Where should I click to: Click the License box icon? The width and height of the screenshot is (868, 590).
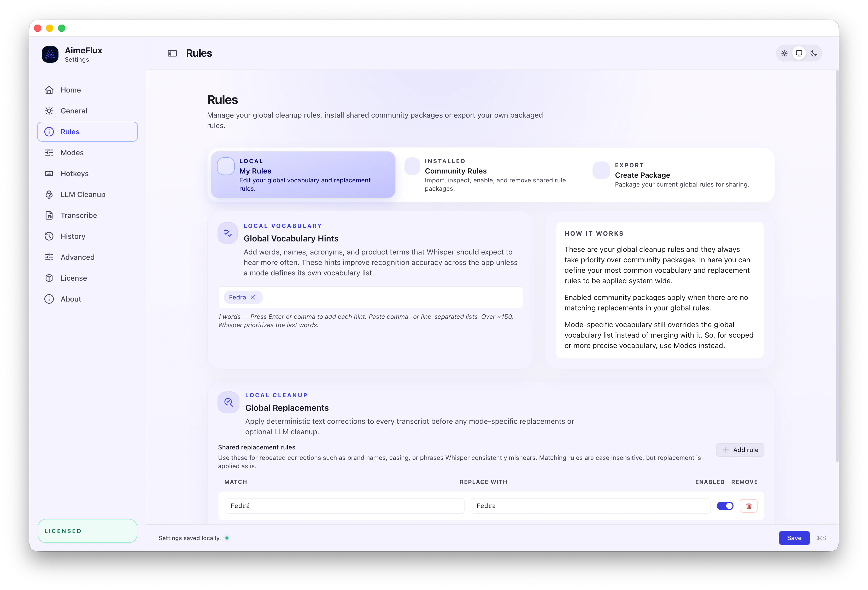pos(49,278)
